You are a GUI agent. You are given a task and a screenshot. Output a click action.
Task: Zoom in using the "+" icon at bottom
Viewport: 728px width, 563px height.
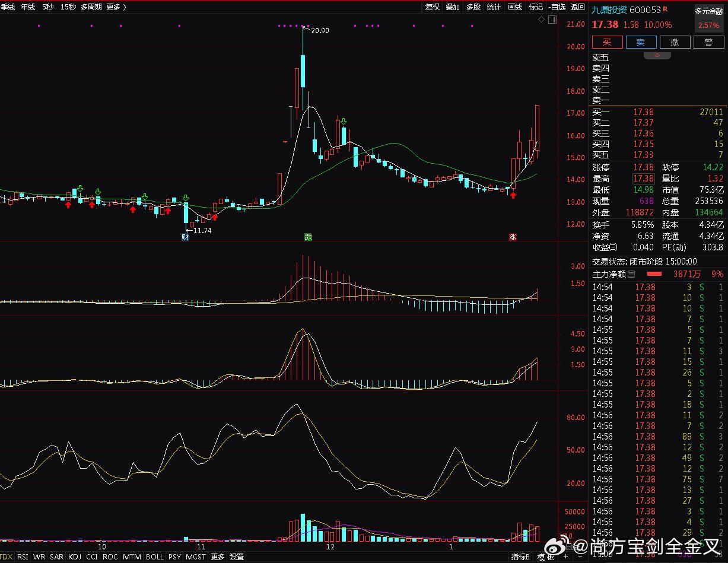coord(565,556)
